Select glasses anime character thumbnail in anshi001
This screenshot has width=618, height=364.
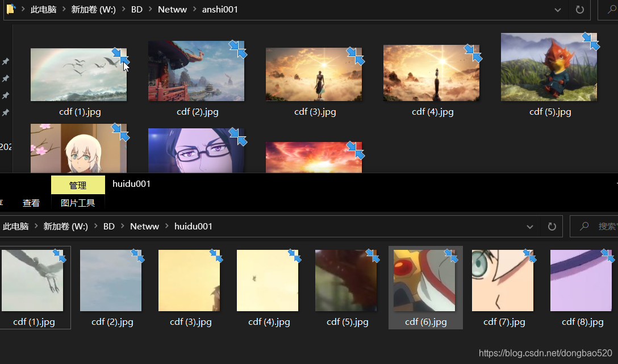click(197, 150)
